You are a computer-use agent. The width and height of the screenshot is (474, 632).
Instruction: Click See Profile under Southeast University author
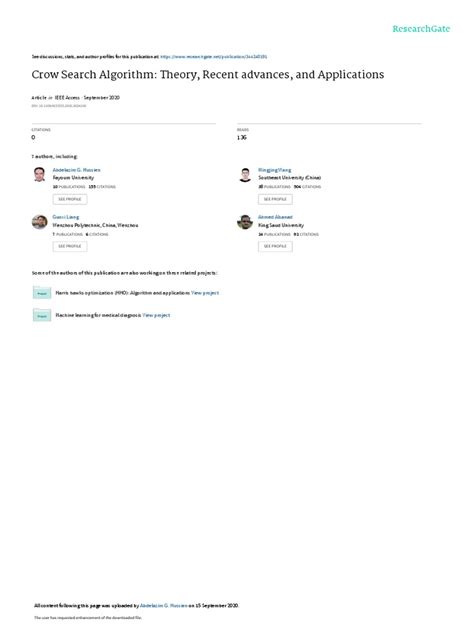coord(275,199)
